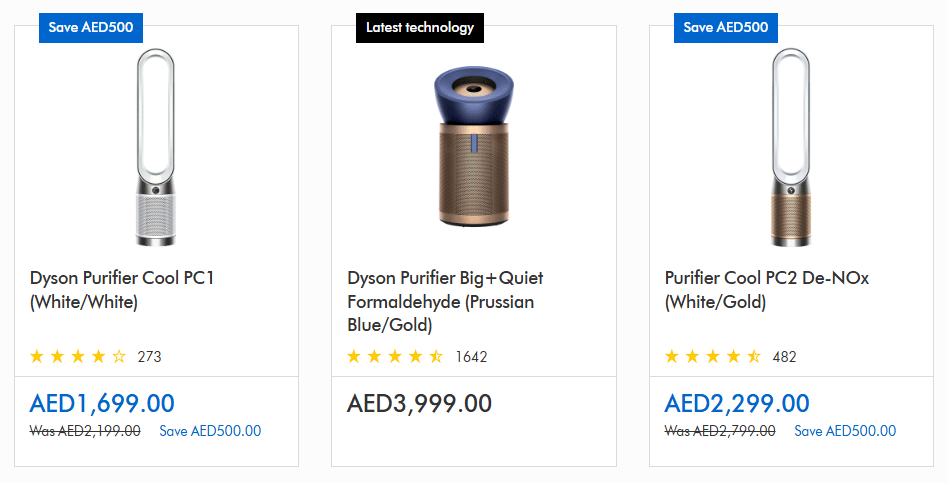The image size is (948, 483).
Task: Open the 273 reviews count
Action: point(149,356)
